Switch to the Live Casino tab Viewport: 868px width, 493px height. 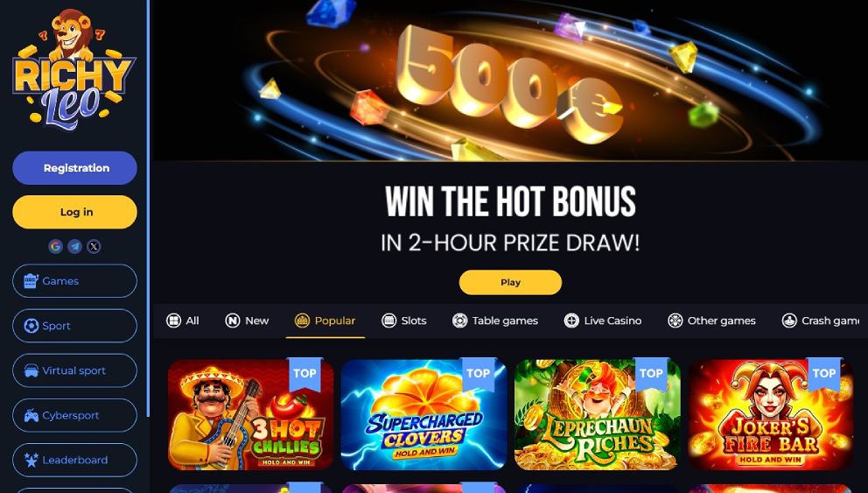tap(603, 320)
